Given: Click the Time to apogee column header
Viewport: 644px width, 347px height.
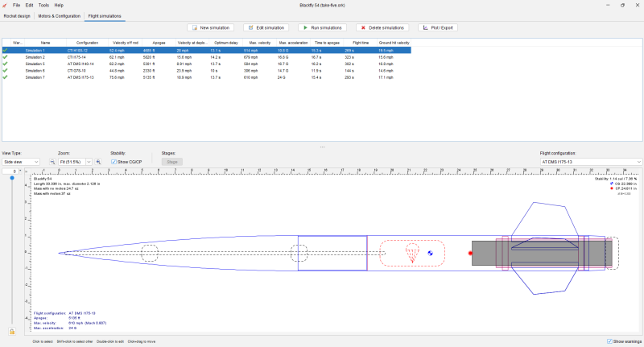Looking at the screenshot, I should [327, 43].
